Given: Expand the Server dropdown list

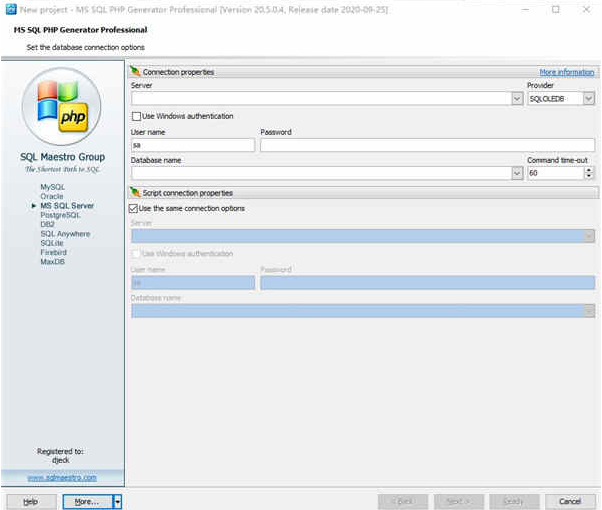Looking at the screenshot, I should point(516,99).
